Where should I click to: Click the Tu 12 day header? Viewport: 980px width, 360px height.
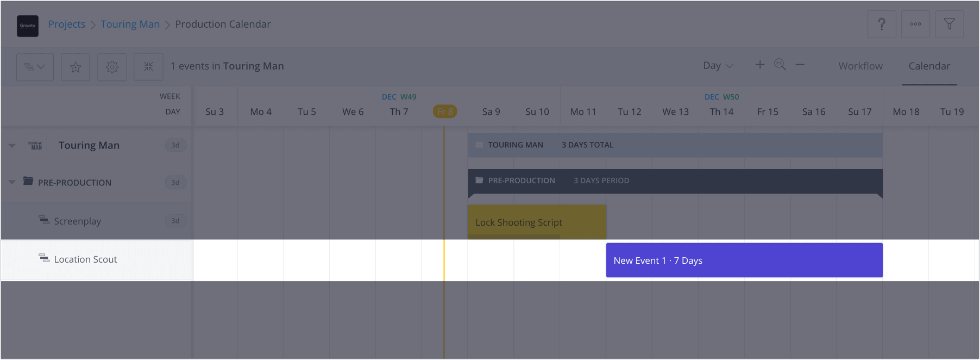click(630, 111)
